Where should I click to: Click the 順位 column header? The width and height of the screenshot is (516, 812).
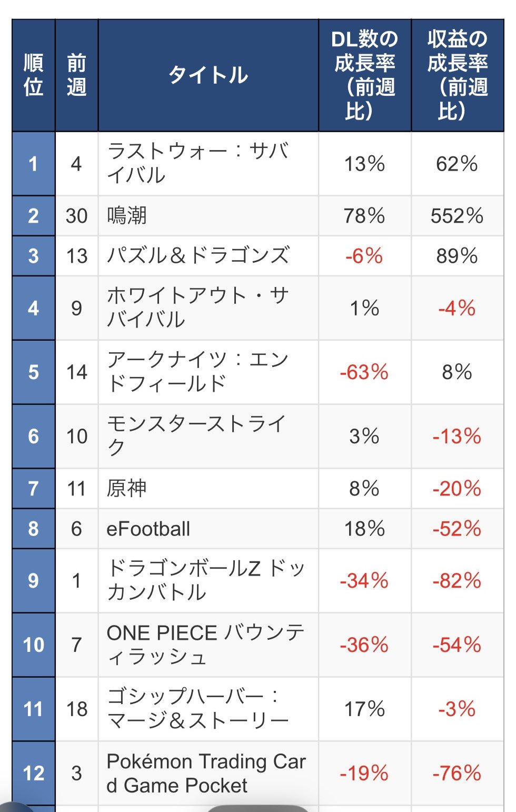point(33,75)
